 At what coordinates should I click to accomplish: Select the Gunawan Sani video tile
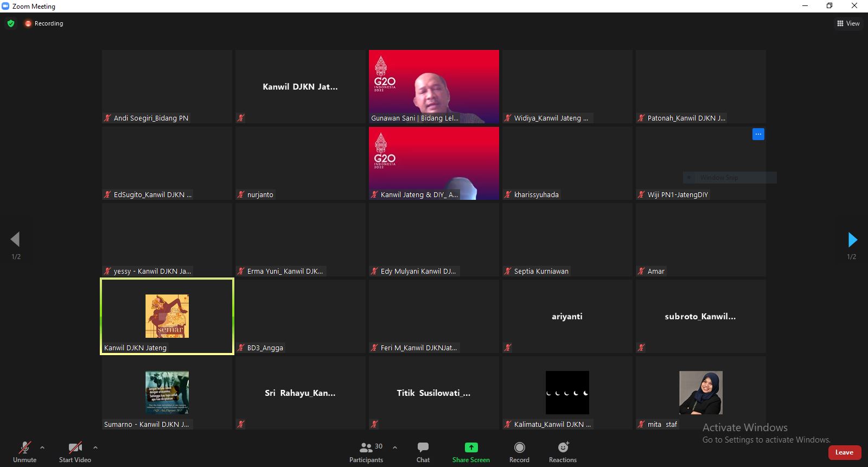tap(434, 87)
